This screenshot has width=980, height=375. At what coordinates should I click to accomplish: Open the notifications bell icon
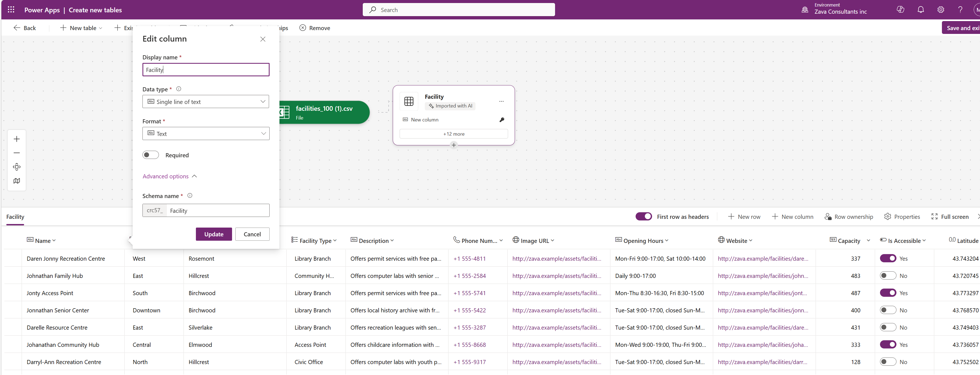[x=920, y=10]
